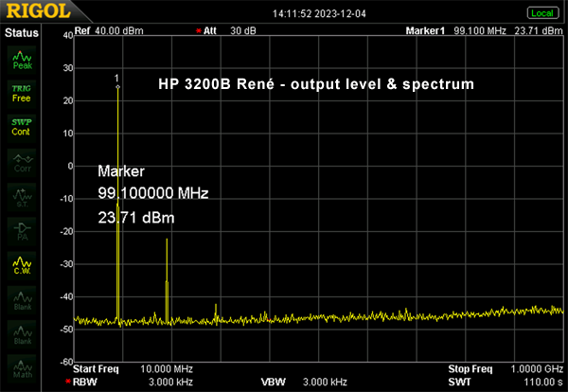Select the Start Freq 10.000 MHz value
Image resolution: width=568 pixels, height=392 pixels.
(x=167, y=369)
